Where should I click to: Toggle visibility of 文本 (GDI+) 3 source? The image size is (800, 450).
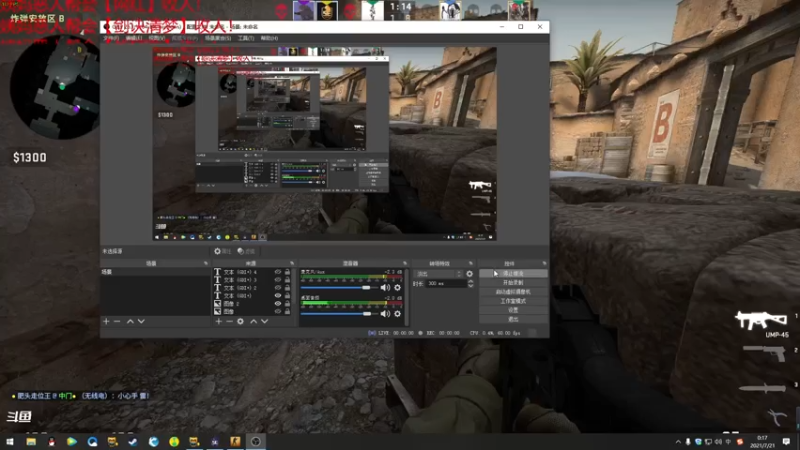coord(278,280)
